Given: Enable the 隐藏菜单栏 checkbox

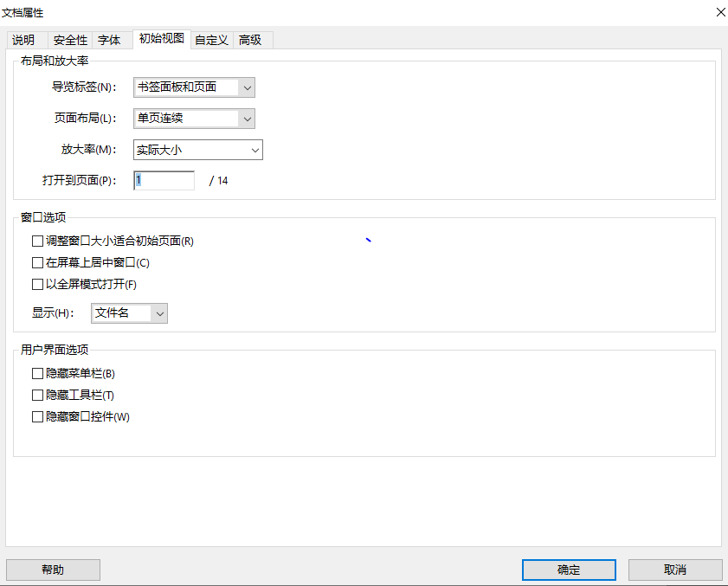Looking at the screenshot, I should point(37,374).
